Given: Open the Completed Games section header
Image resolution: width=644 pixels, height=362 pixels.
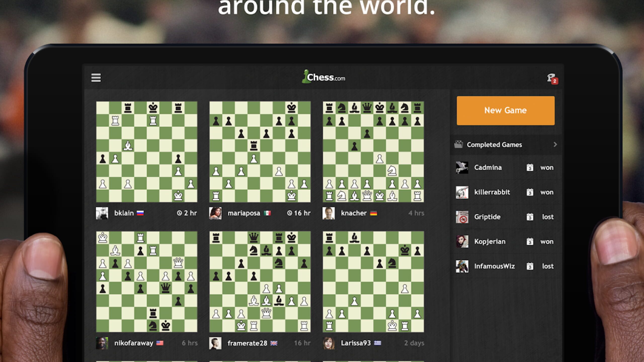Looking at the screenshot, I should click(x=494, y=145).
